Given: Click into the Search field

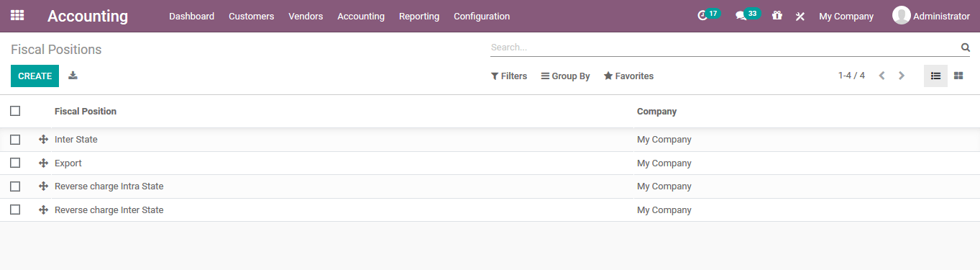Looking at the screenshot, I should [x=725, y=48].
